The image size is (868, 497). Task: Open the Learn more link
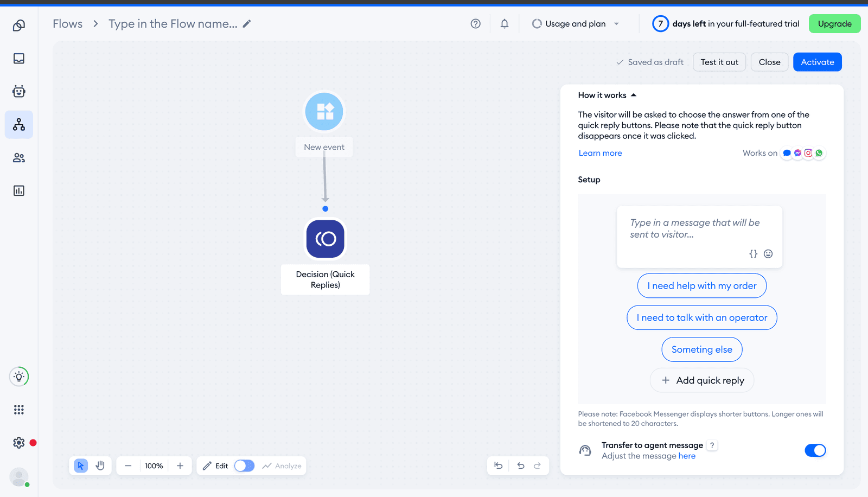coord(600,153)
